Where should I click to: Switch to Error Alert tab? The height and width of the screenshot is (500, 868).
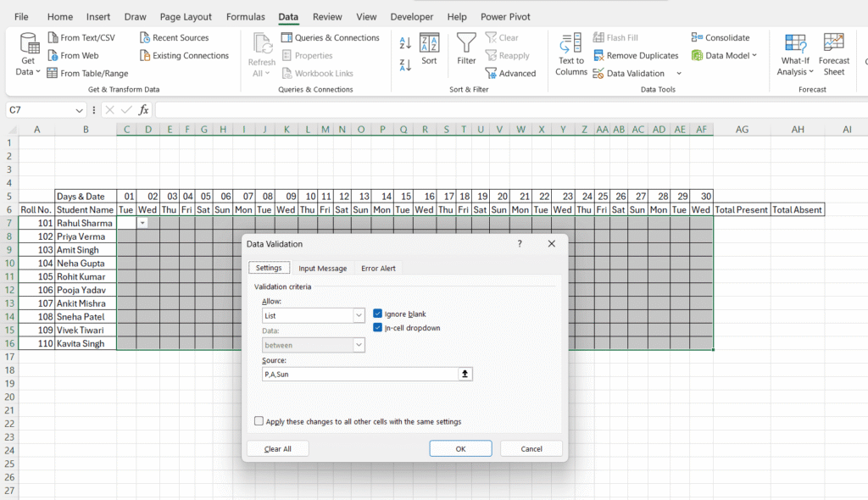pos(378,268)
